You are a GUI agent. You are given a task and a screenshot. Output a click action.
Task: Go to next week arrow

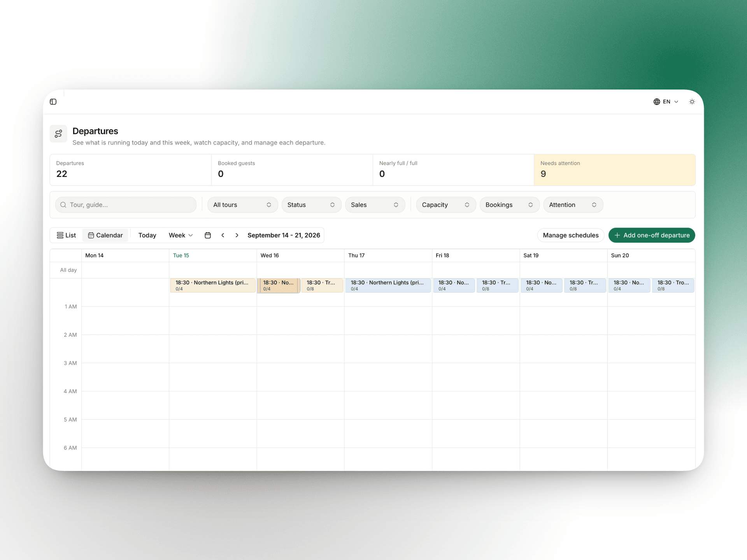click(x=237, y=235)
